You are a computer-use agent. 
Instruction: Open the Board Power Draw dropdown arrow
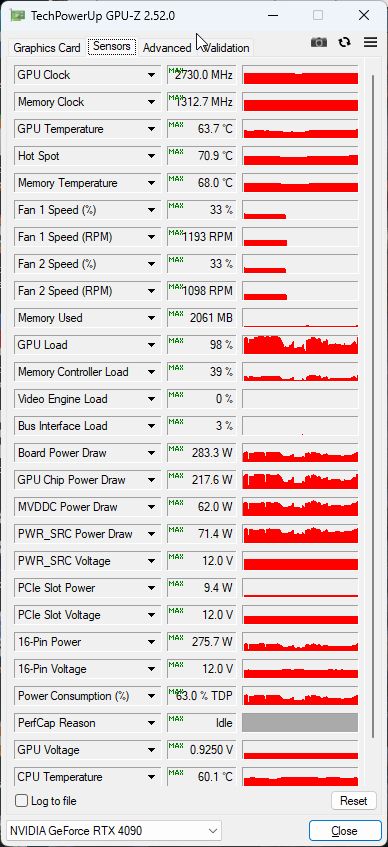click(151, 453)
